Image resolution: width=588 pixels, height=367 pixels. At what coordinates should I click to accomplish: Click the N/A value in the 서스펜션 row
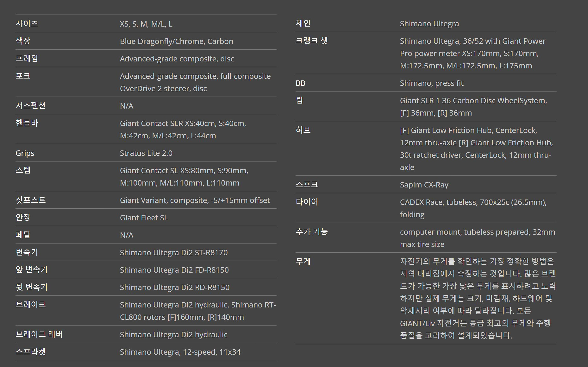coord(127,106)
